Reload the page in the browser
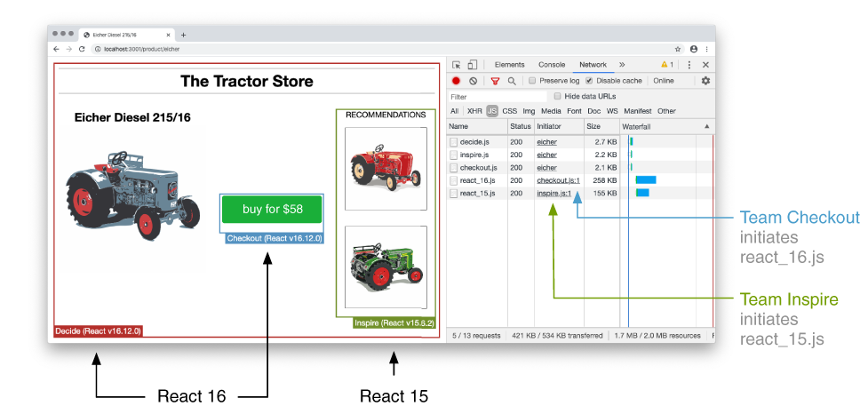The width and height of the screenshot is (868, 414). (83, 49)
